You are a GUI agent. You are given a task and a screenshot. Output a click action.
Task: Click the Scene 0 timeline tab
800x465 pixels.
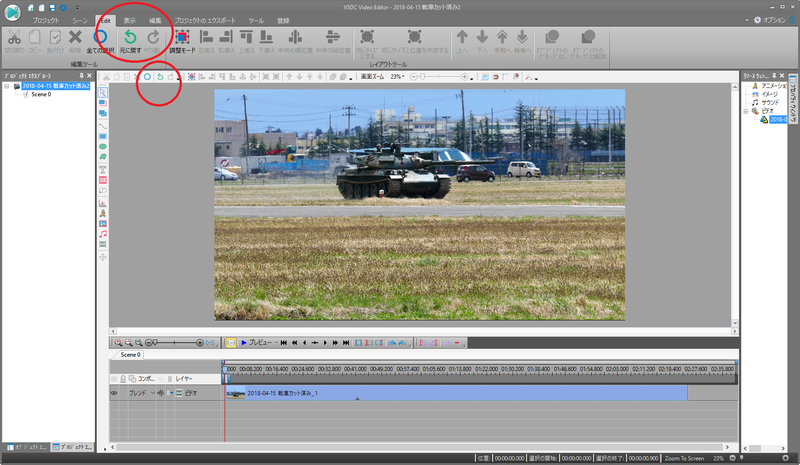coord(130,355)
